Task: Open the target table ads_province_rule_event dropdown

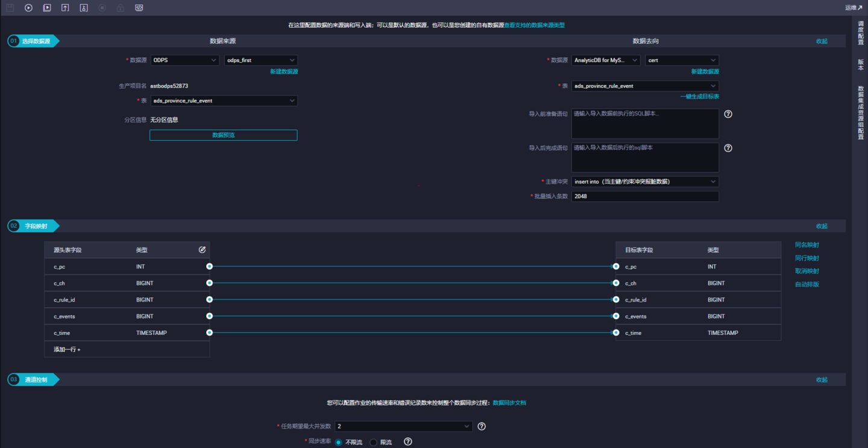Action: click(x=644, y=86)
